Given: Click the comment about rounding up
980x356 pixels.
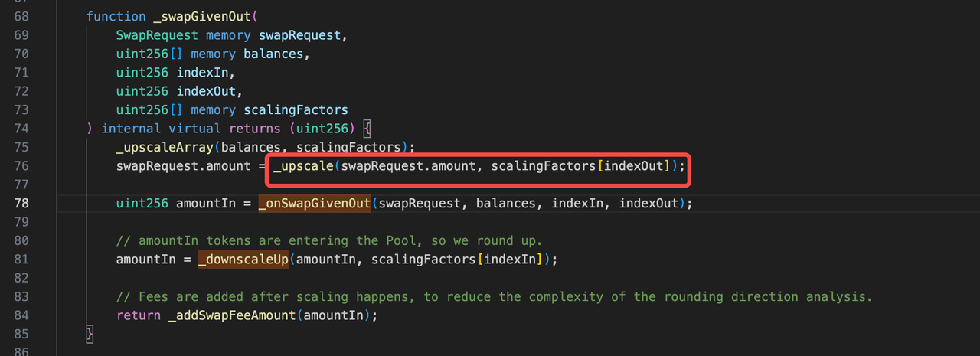Looking at the screenshot, I should (329, 240).
